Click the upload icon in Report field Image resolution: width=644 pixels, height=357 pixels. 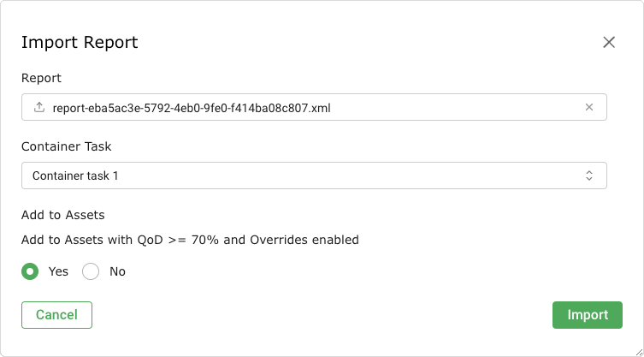38,108
